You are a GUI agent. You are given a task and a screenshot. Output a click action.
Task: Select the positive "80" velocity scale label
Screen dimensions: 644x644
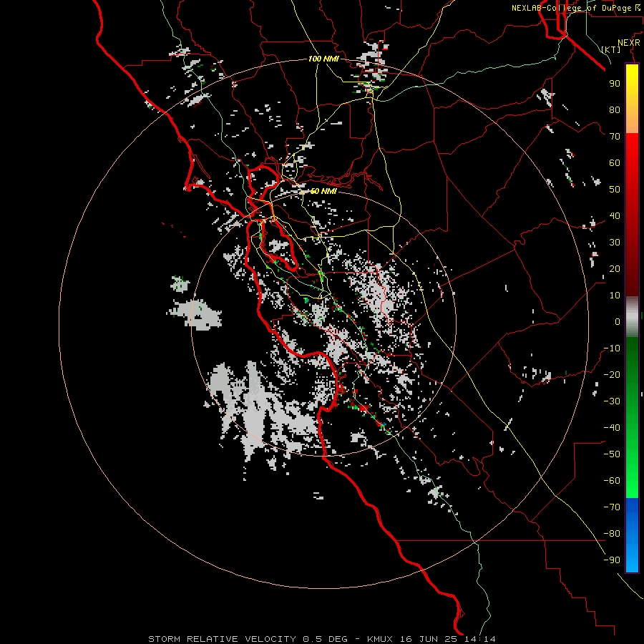tap(615, 109)
